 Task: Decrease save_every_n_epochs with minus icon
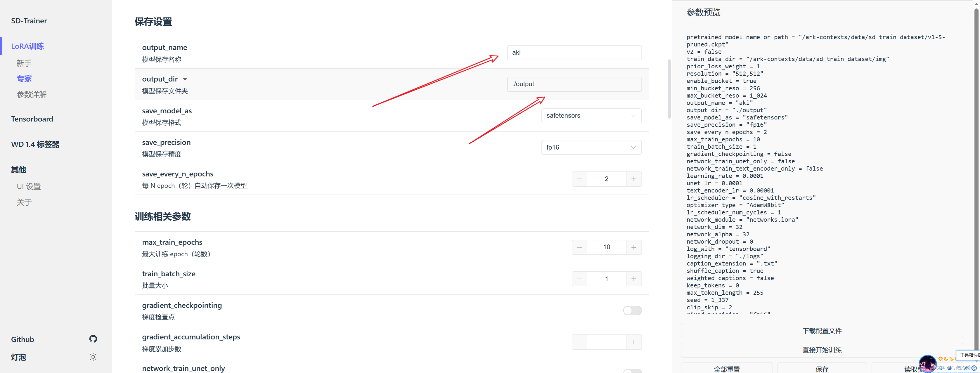(x=579, y=179)
